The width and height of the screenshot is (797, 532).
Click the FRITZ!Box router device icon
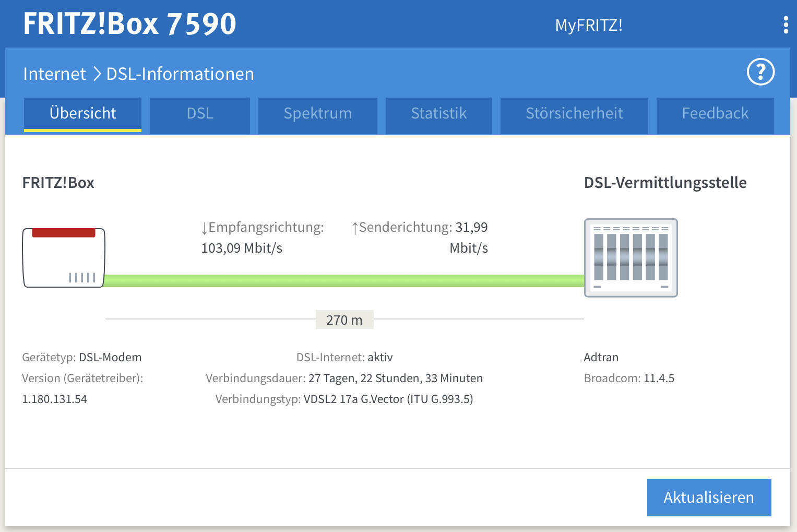64,258
